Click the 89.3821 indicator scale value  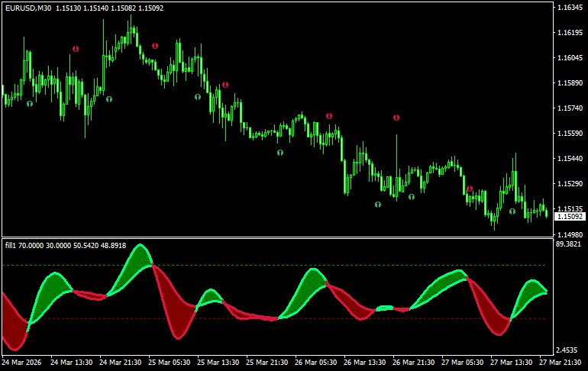point(570,244)
